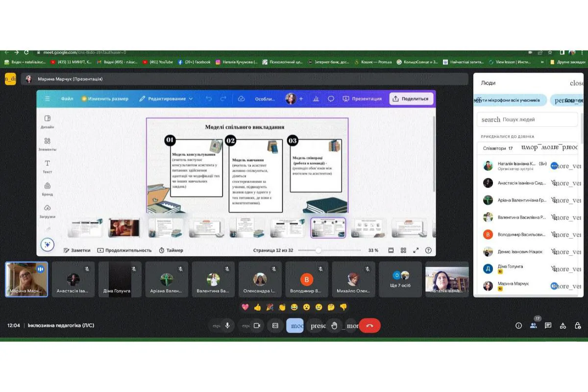Toggle the microphone in Meet bottom bar
The image size is (588, 392).
[227, 325]
